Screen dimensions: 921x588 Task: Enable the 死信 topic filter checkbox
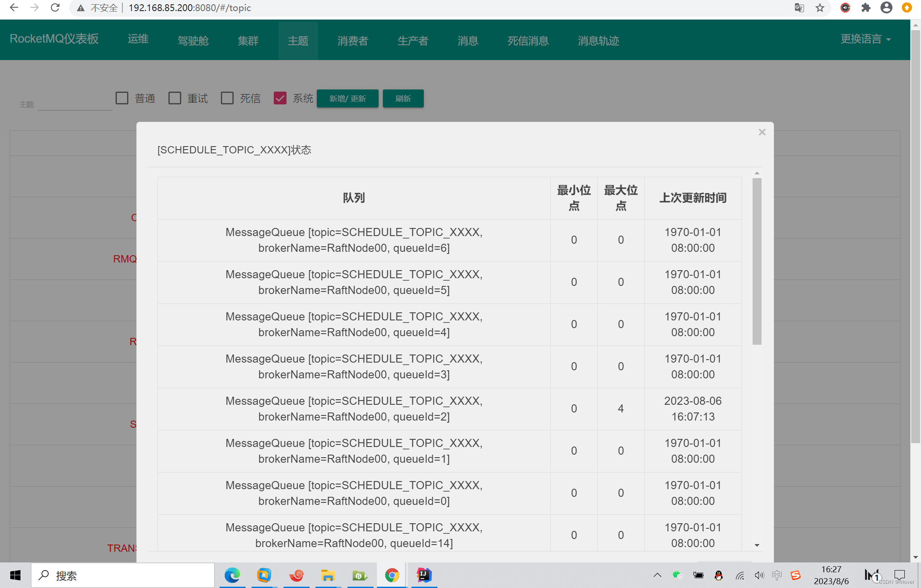[227, 98]
